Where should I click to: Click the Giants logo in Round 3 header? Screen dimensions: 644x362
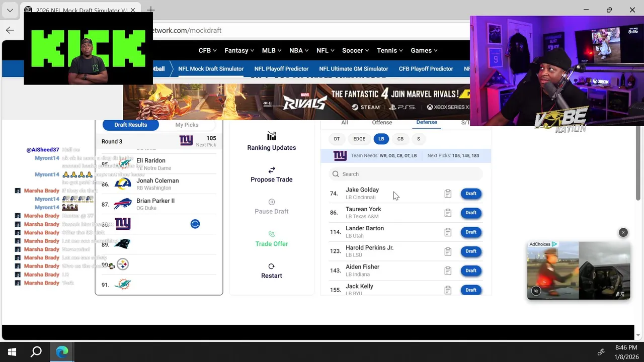click(x=186, y=141)
